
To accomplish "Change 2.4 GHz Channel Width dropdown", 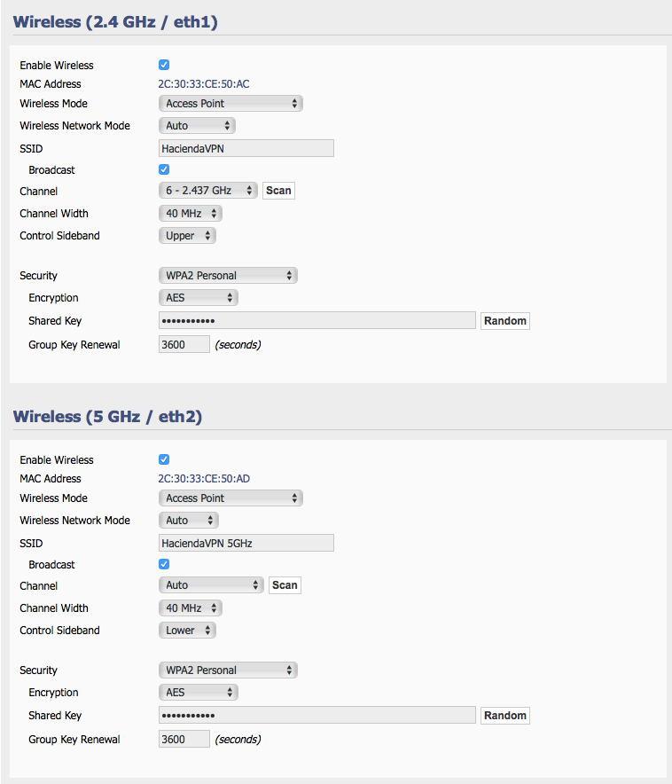I will point(191,214).
